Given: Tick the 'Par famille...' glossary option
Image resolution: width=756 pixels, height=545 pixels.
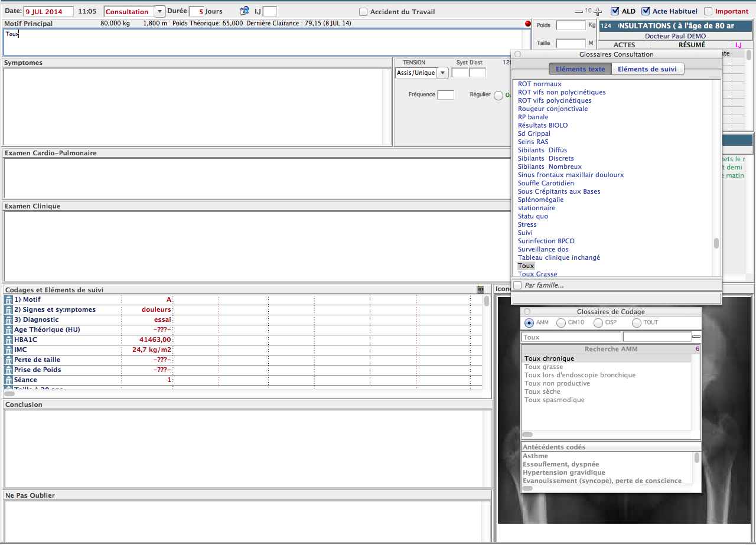Looking at the screenshot, I should (x=517, y=285).
